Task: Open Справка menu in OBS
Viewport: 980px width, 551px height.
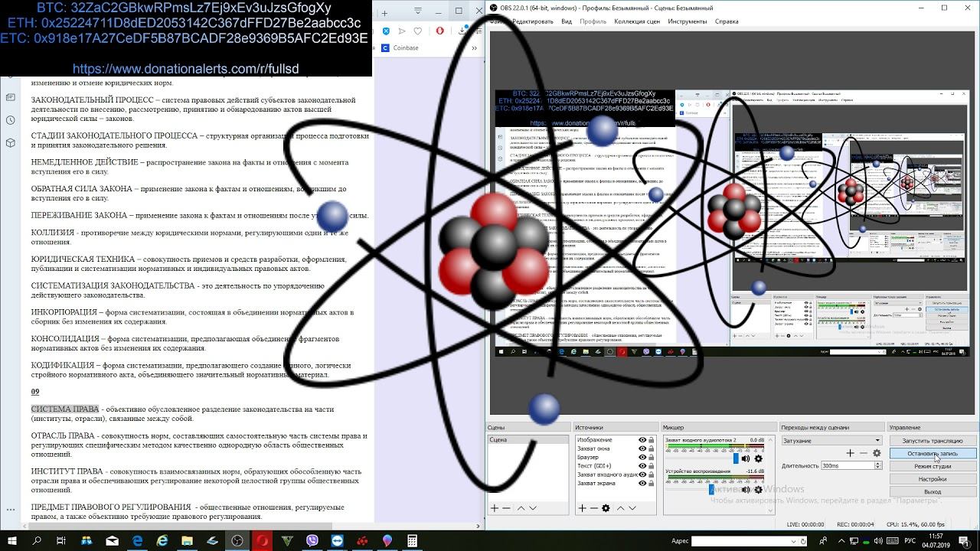Action: (727, 21)
